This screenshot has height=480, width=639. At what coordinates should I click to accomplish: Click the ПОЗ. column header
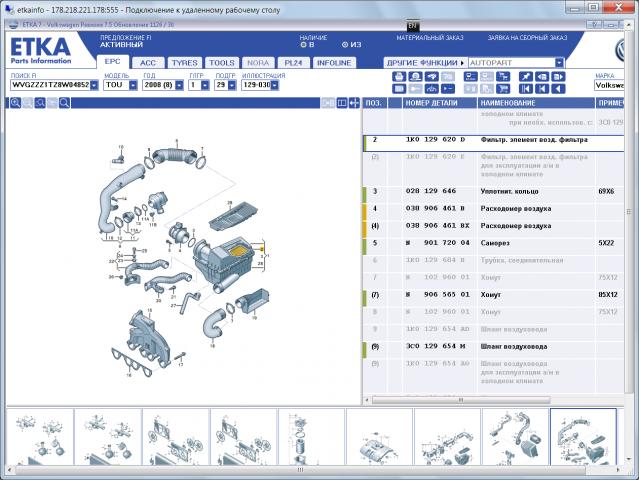coord(374,103)
